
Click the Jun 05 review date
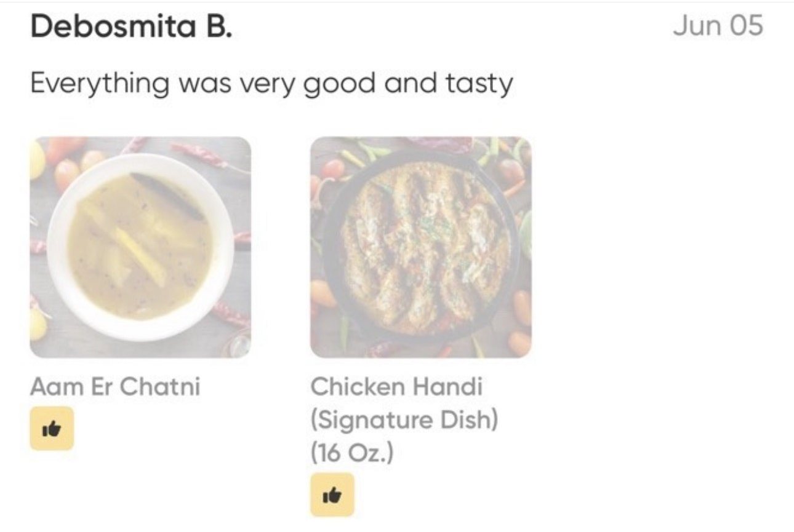point(718,26)
